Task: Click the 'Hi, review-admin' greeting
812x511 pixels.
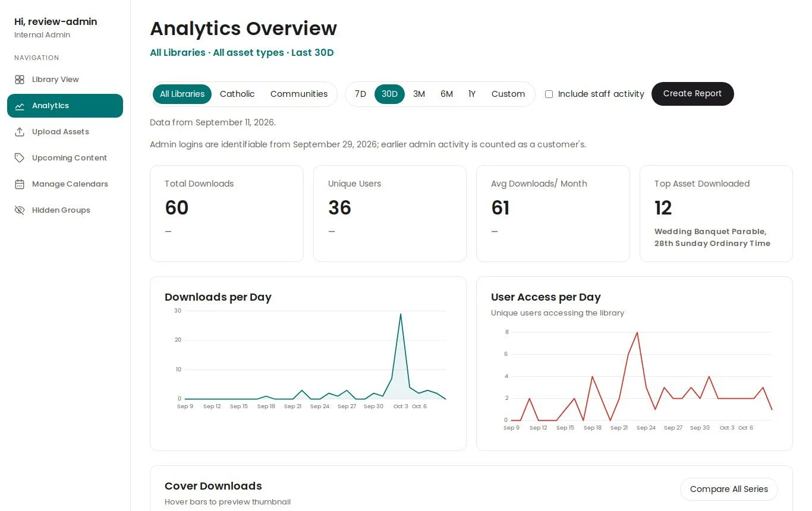Action: tap(56, 22)
